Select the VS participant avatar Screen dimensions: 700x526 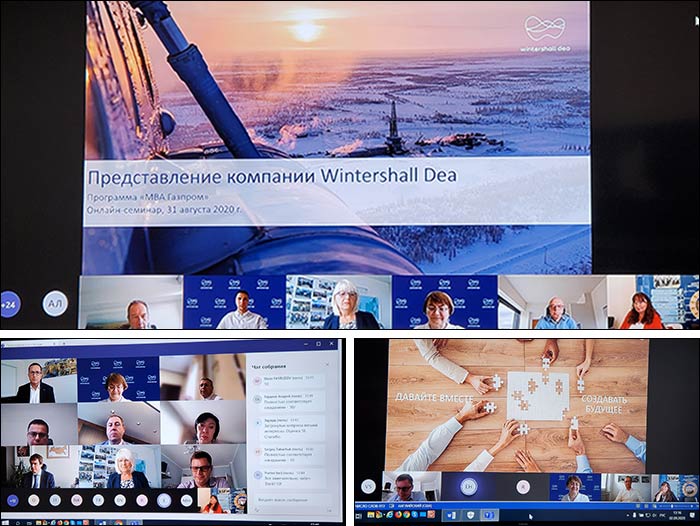click(369, 486)
